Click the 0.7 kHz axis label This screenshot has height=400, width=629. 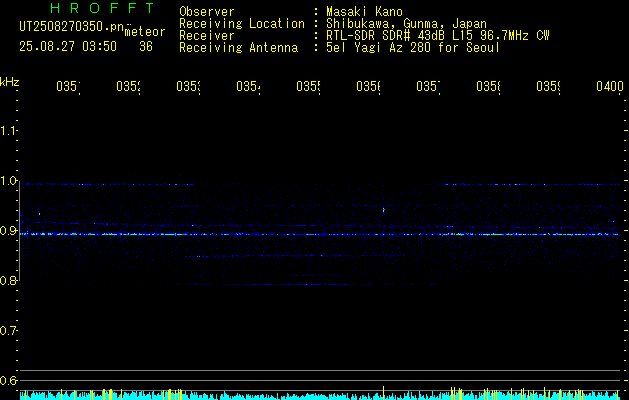pyautogui.click(x=8, y=330)
